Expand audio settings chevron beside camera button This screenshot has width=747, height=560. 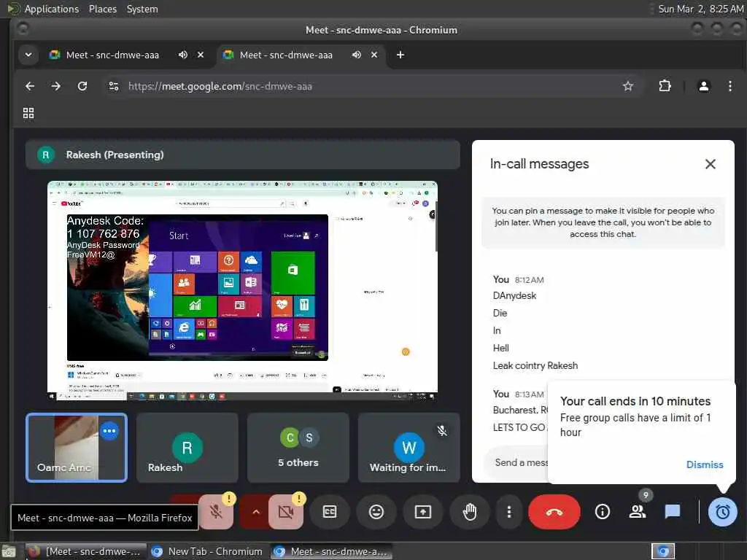(x=256, y=513)
